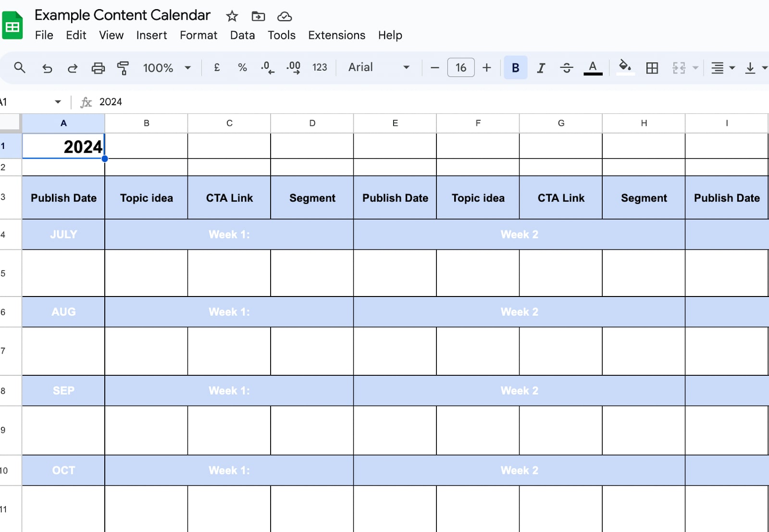
Task: Select Week 2 cell in SEP row
Action: coord(520,391)
